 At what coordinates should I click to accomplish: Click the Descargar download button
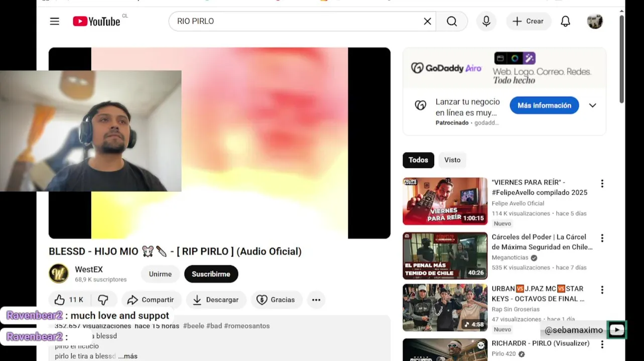[x=216, y=300]
